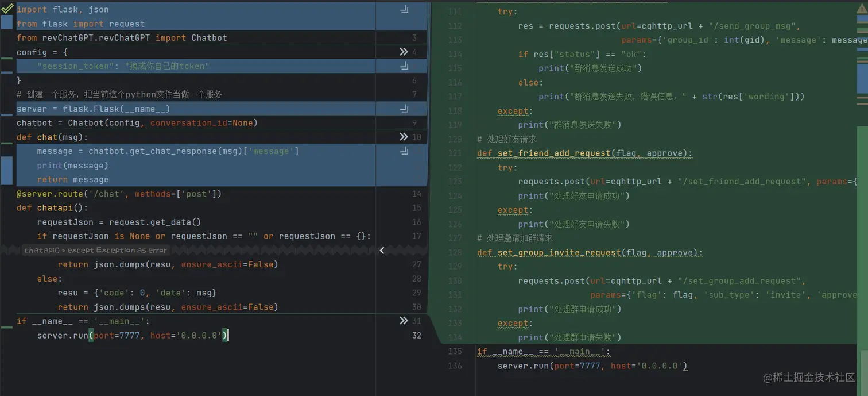Click right pane line number 136
The width and height of the screenshot is (868, 396).
point(455,366)
